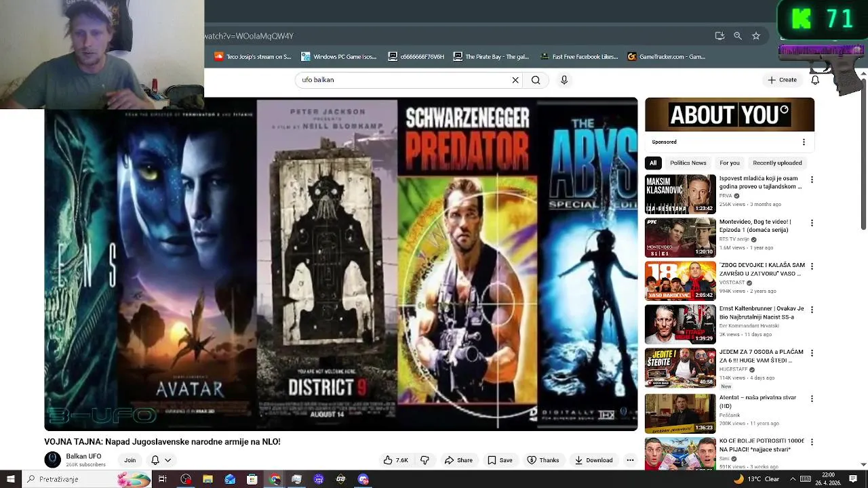
Task: Clear the YouTube search box with X
Action: (515, 80)
